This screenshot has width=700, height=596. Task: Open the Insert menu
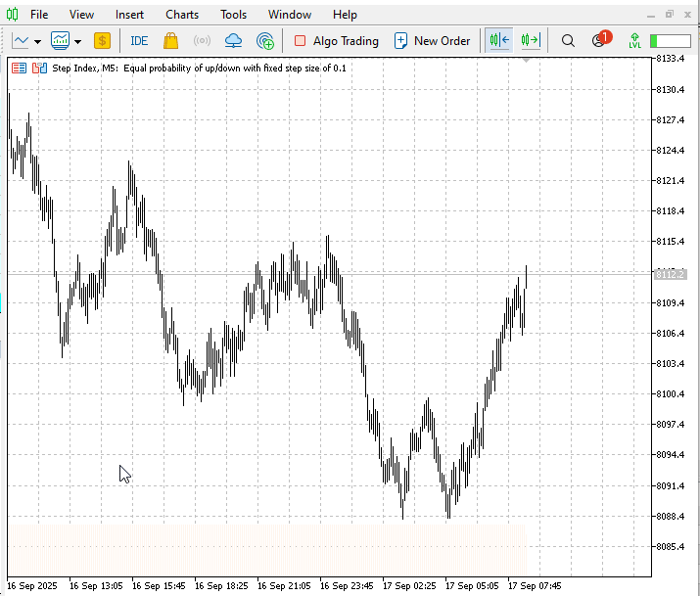(x=129, y=15)
